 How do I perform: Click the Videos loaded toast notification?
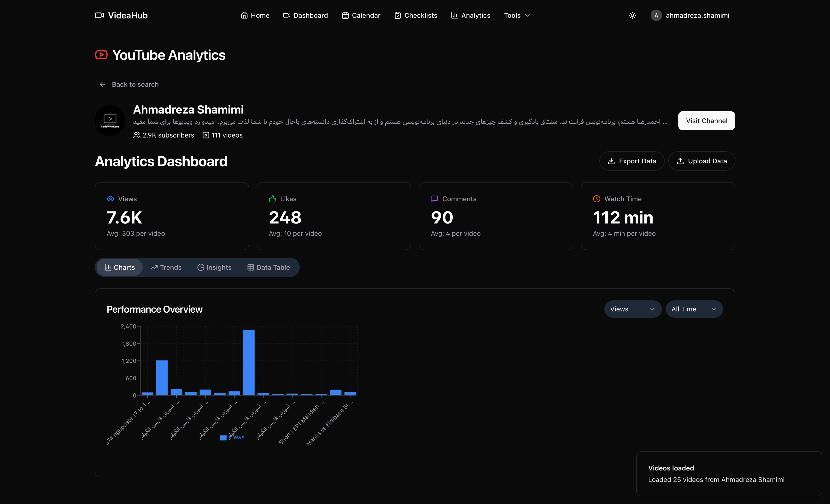pos(729,474)
